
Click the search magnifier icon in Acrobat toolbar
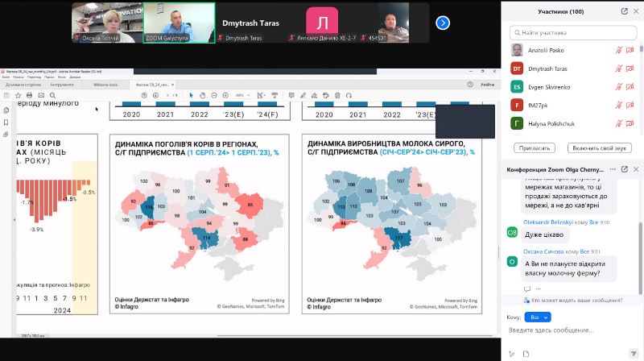click(x=52, y=95)
